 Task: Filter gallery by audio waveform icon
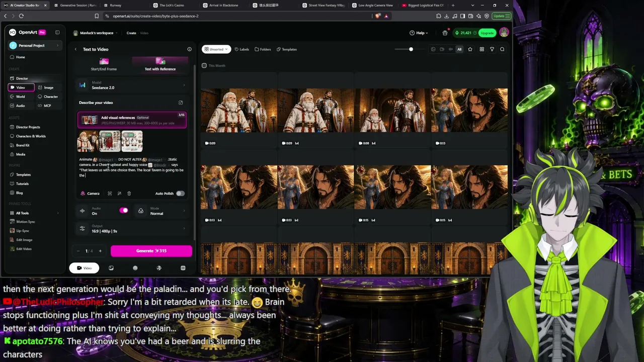tap(451, 49)
